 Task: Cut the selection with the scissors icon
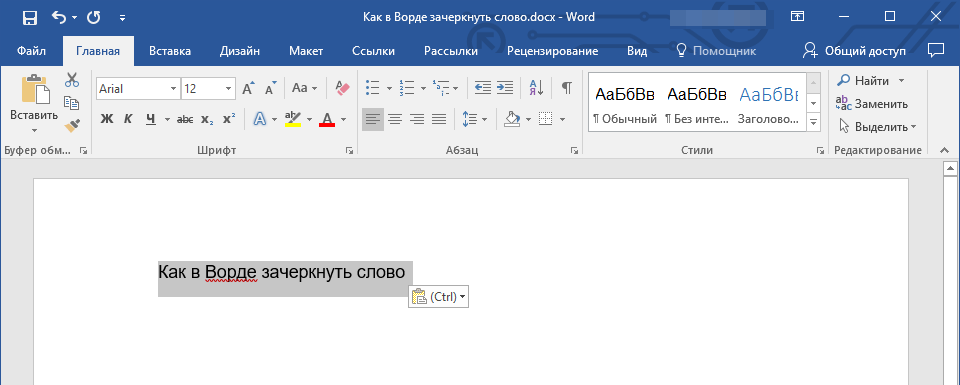[72, 80]
